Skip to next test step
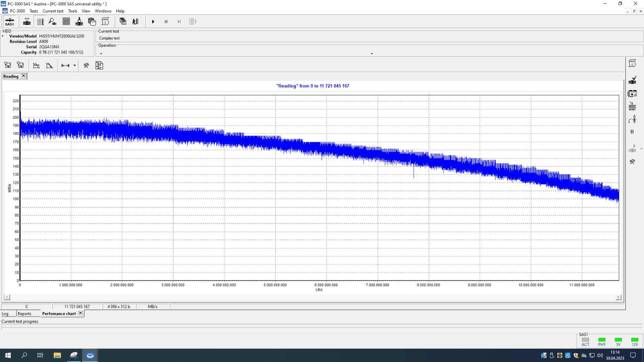The height and width of the screenshot is (362, 644). (179, 22)
